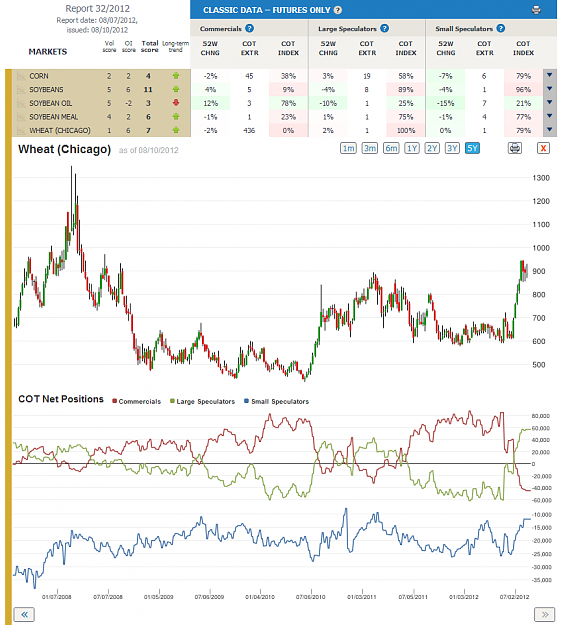
Task: Close the Wheat chart with red X
Action: pos(543,148)
